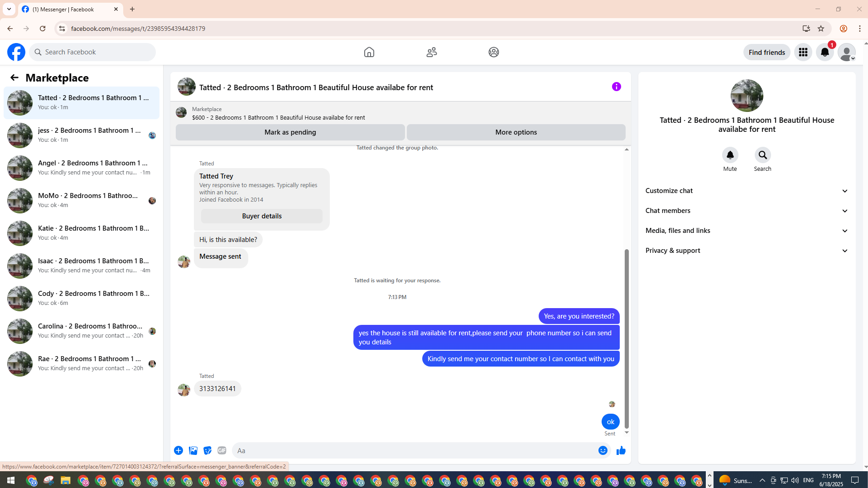Search in conversation magnifier icon

click(763, 155)
